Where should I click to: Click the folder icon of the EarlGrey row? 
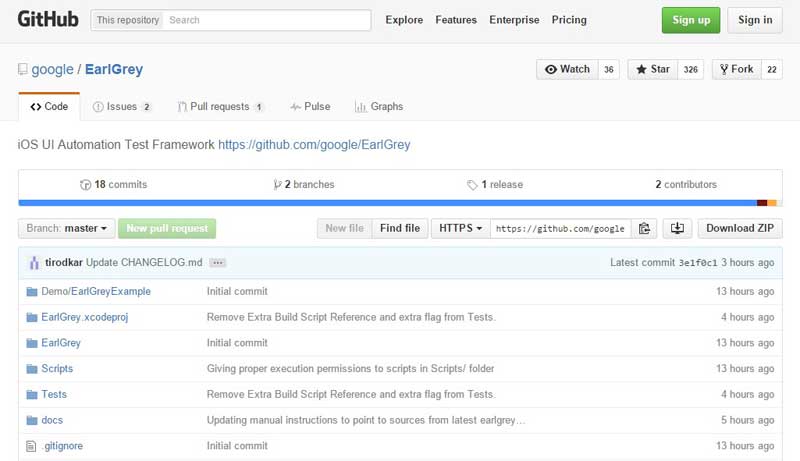[32, 343]
